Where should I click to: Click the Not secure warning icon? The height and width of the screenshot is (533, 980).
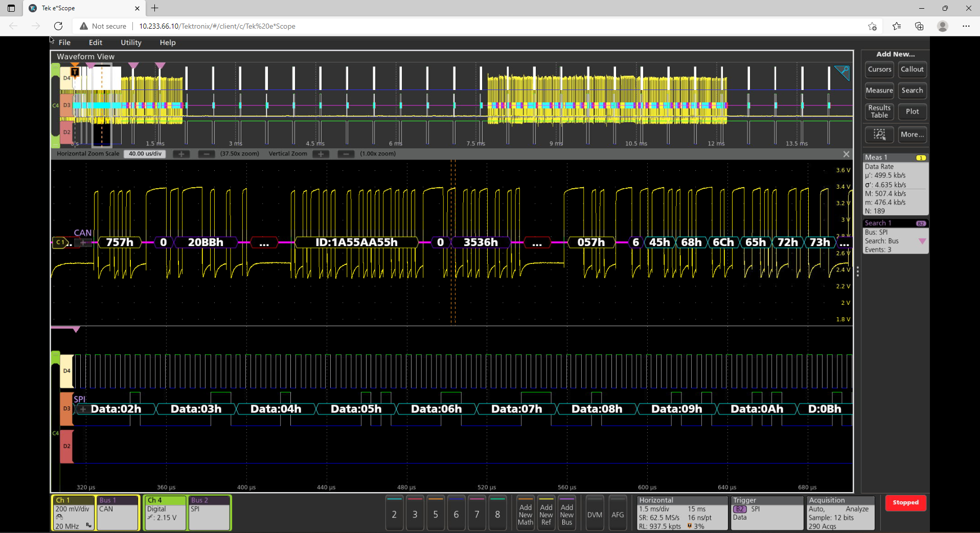coord(84,26)
